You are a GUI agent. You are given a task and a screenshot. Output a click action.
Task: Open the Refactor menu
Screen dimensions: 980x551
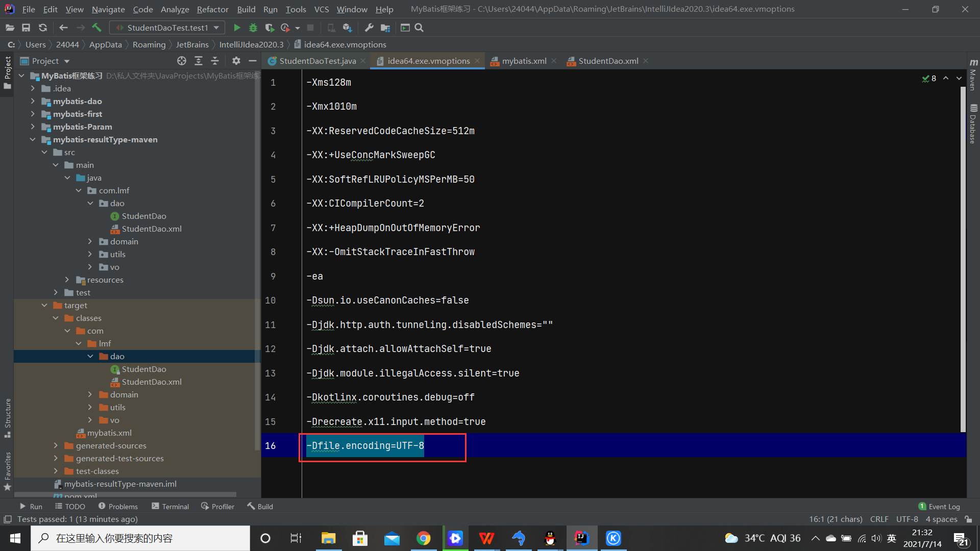click(212, 9)
